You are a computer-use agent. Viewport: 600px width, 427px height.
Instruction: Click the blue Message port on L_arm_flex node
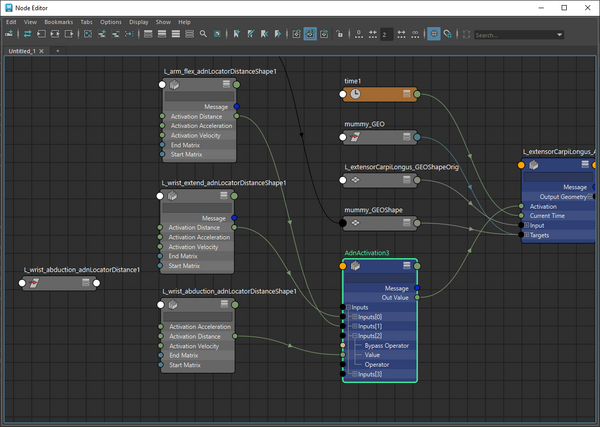[x=234, y=105]
